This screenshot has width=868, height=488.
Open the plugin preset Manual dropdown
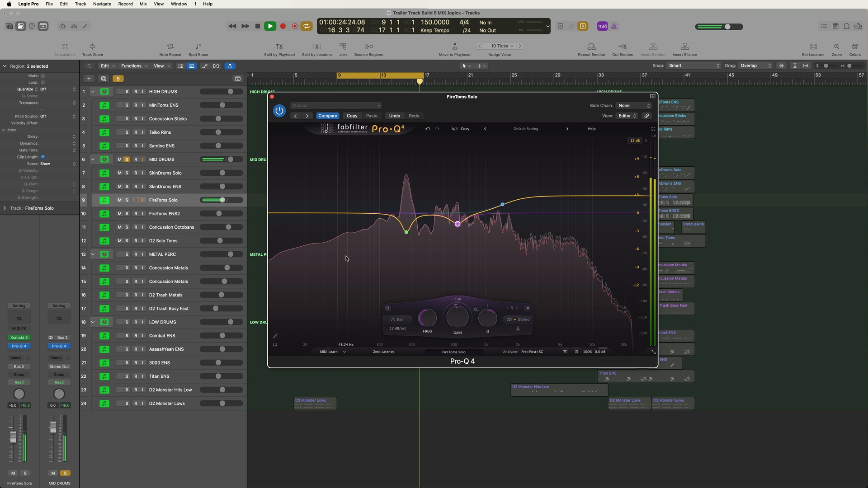(336, 106)
